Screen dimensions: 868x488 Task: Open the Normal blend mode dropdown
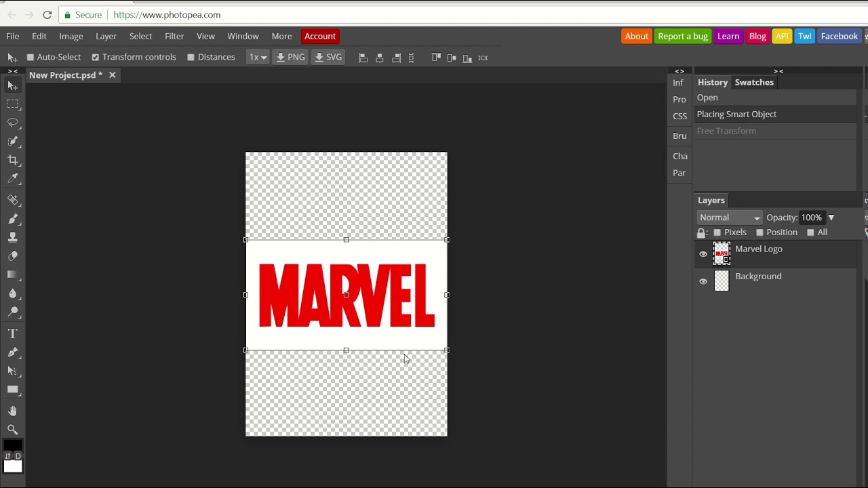[x=730, y=218]
